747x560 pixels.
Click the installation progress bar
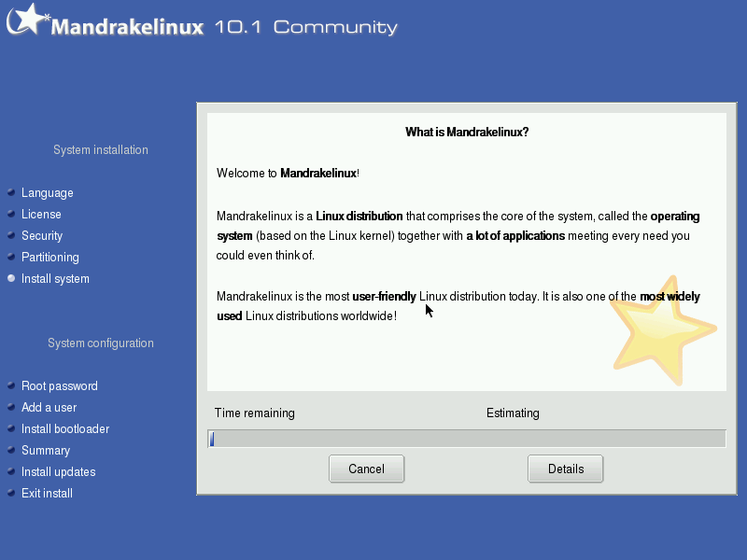[x=467, y=439]
